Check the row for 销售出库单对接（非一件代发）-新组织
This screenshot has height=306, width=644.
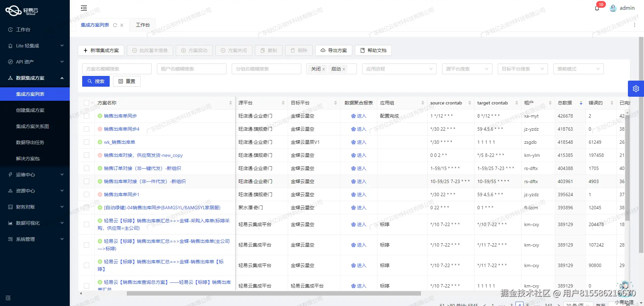87,181
